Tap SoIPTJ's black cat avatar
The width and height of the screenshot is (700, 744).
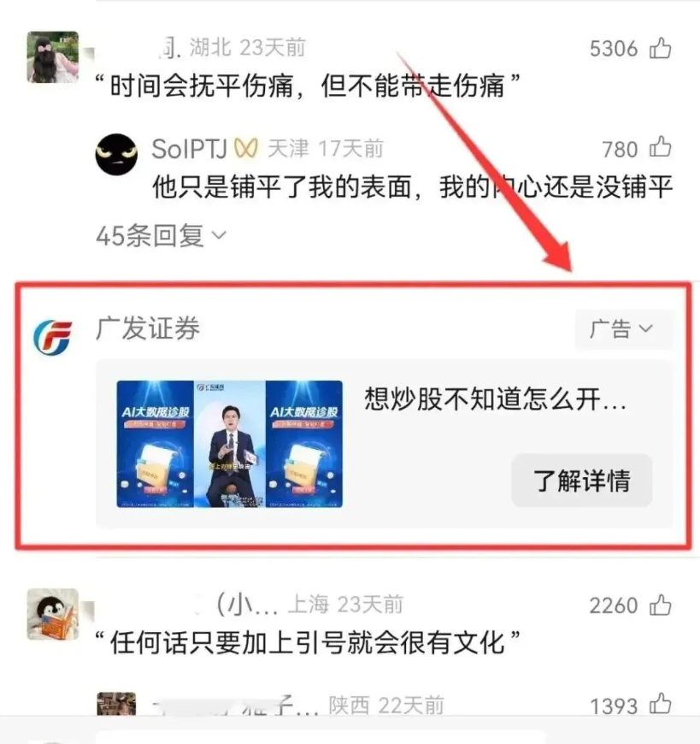[116, 154]
